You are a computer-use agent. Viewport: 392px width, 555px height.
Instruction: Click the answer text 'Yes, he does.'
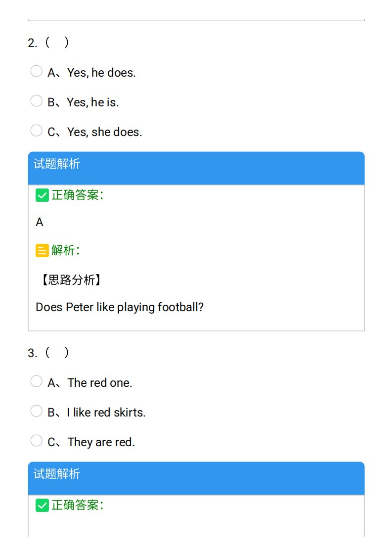click(x=101, y=73)
